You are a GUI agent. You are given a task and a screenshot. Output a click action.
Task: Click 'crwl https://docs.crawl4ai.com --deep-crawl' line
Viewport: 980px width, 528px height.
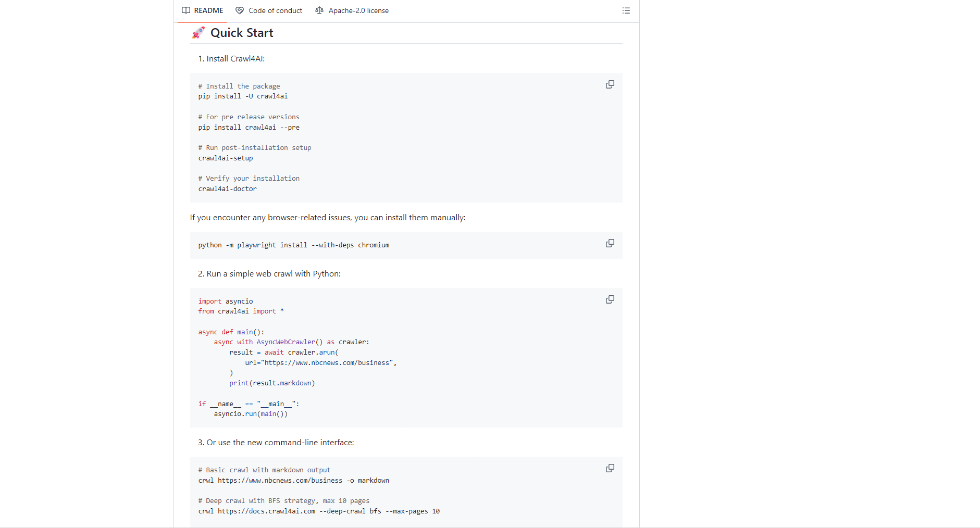[319, 511]
